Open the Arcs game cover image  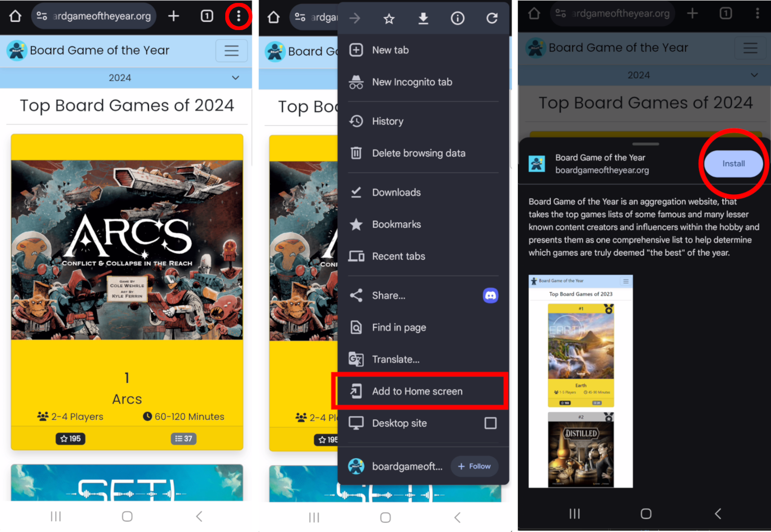point(127,249)
